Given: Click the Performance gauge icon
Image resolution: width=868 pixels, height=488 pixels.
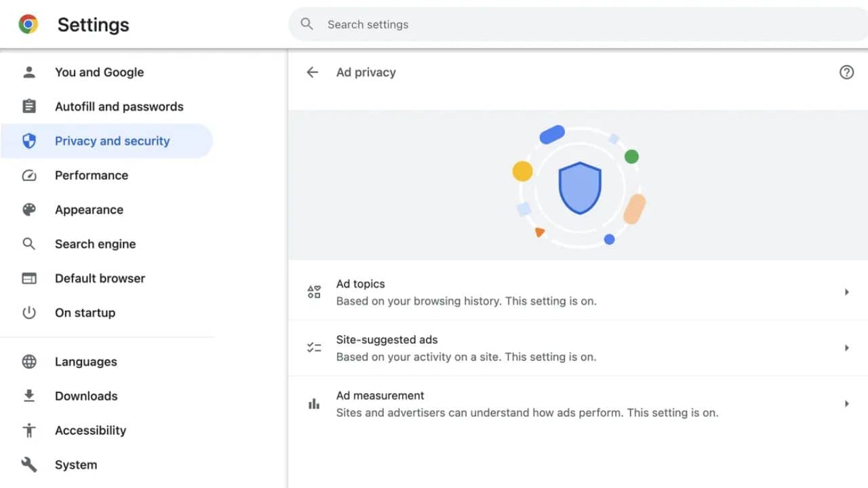Looking at the screenshot, I should 29,176.
